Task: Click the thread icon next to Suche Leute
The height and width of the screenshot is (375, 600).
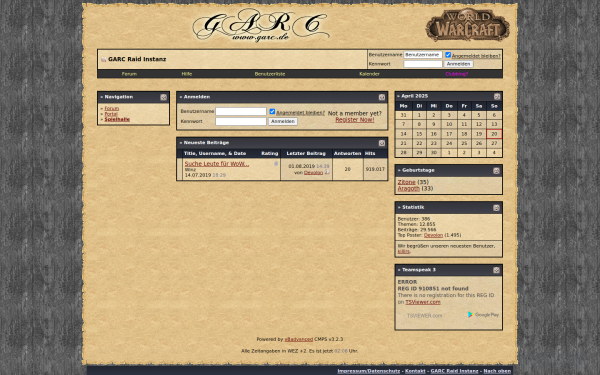Action: point(276,163)
